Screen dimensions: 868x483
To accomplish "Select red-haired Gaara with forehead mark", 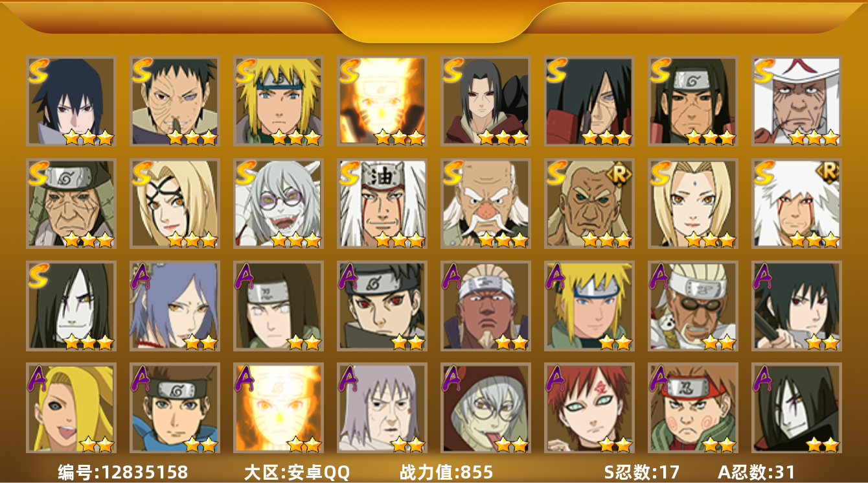I will 589,408.
